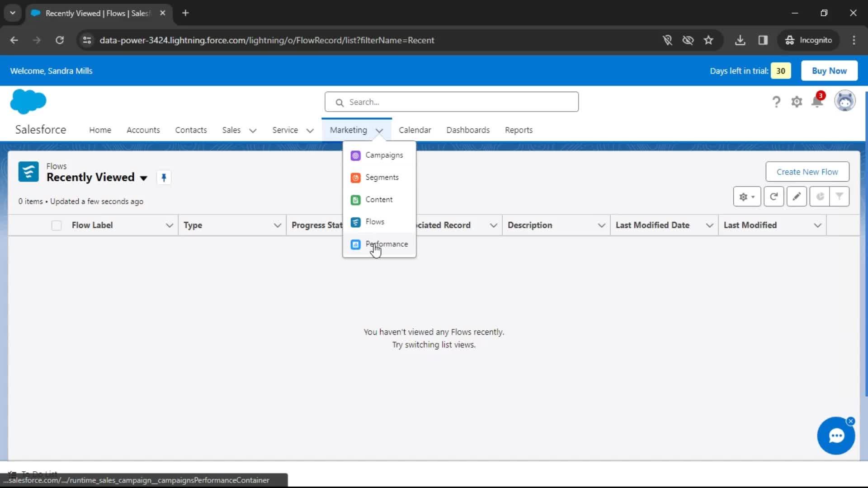The height and width of the screenshot is (488, 868).
Task: Open Flow Label column actions chevron
Action: [x=169, y=225]
